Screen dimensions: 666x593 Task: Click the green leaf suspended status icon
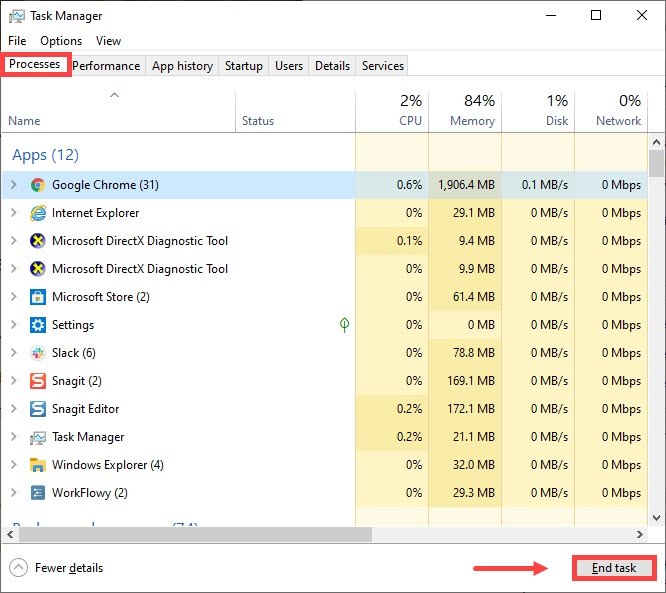click(344, 325)
